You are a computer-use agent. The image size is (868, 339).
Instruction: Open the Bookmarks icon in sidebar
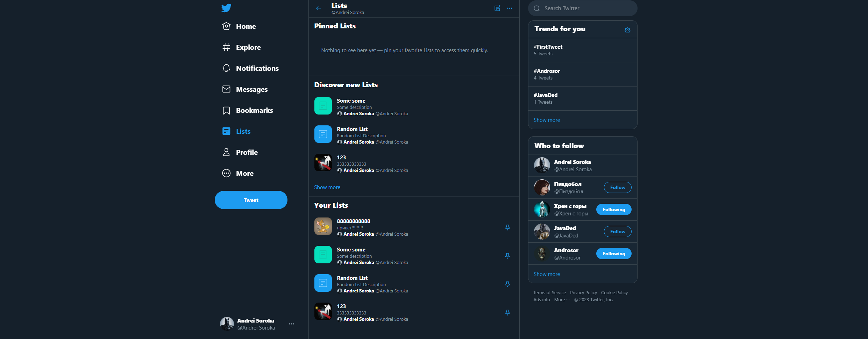226,110
